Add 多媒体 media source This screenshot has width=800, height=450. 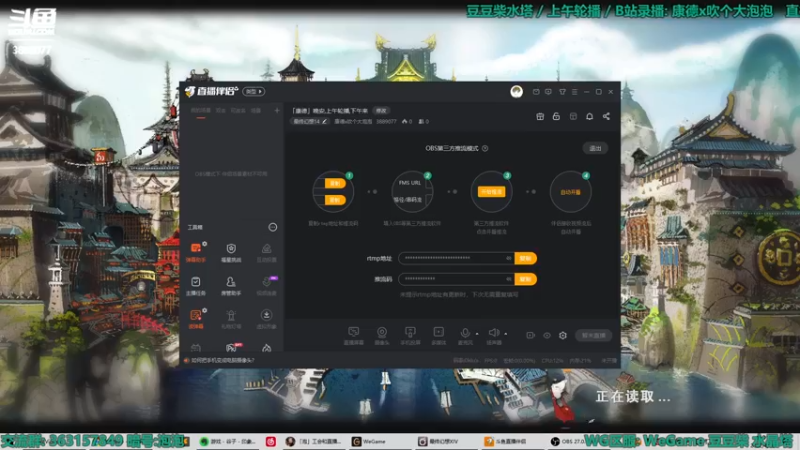coord(438,335)
